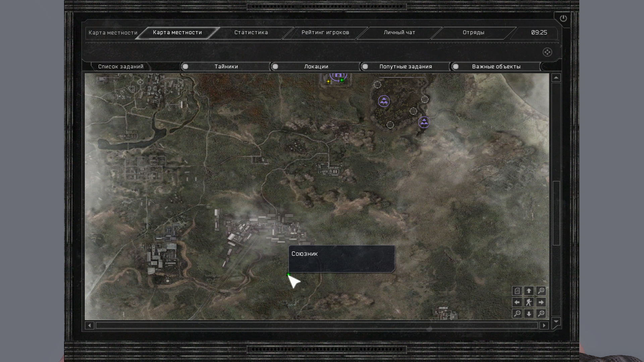The width and height of the screenshot is (644, 362).
Task: Click the horizontal scrollbar left arrow
Action: point(89,325)
